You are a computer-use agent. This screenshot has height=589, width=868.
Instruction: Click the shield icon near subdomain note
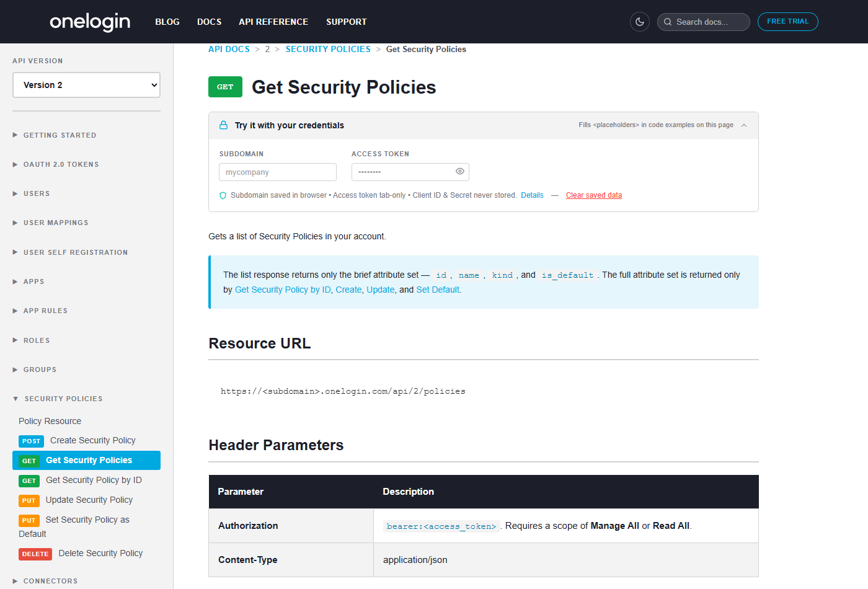coord(223,195)
